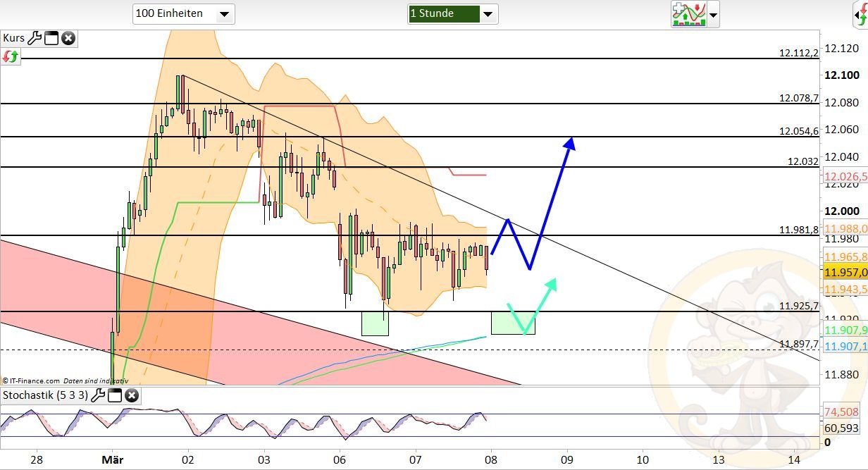Click the 12.100 price axis label
The height and width of the screenshot is (470, 868).
tap(842, 75)
